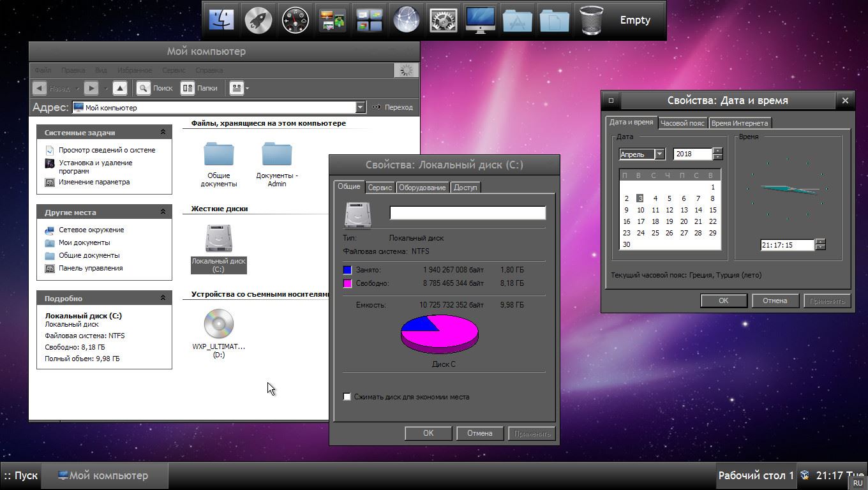This screenshot has width=868, height=490.
Task: Collapse the Другие места panel
Action: tap(163, 212)
